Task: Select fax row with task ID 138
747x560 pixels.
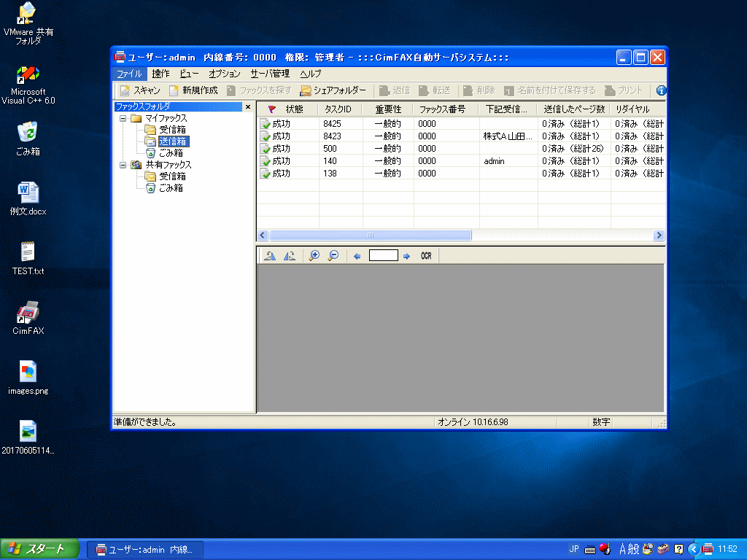Action: point(461,174)
